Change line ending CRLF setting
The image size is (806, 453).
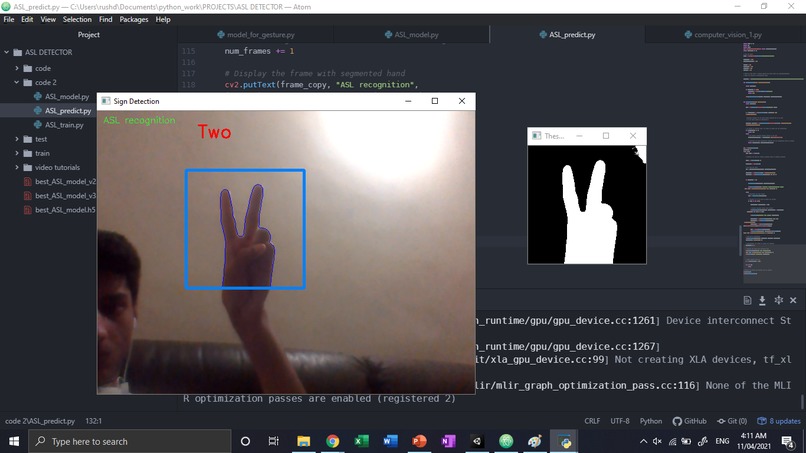click(592, 421)
